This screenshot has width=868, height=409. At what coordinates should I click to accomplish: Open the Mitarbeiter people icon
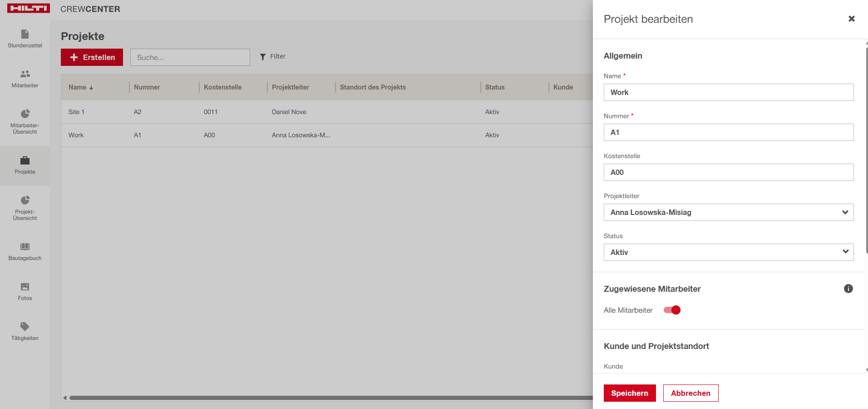coord(25,74)
